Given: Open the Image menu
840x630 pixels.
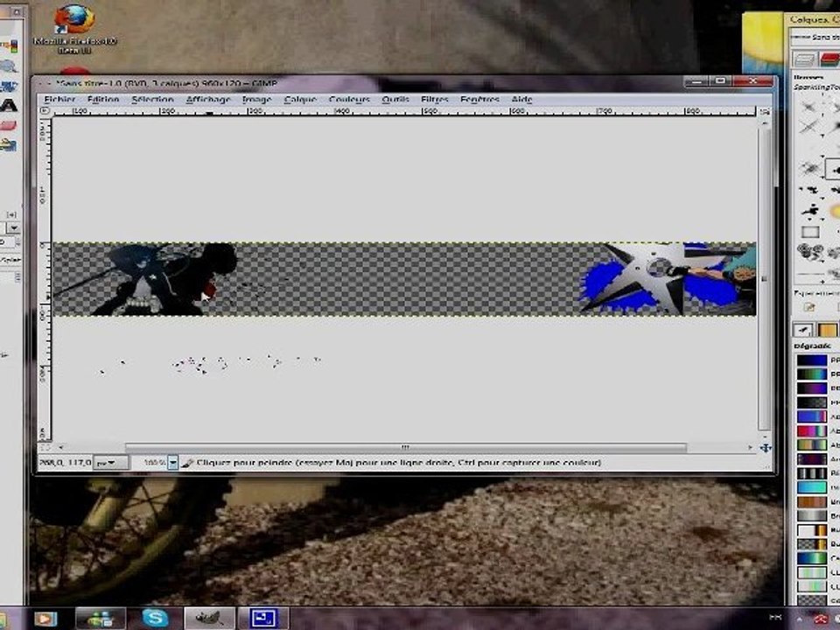Looking at the screenshot, I should [256, 100].
